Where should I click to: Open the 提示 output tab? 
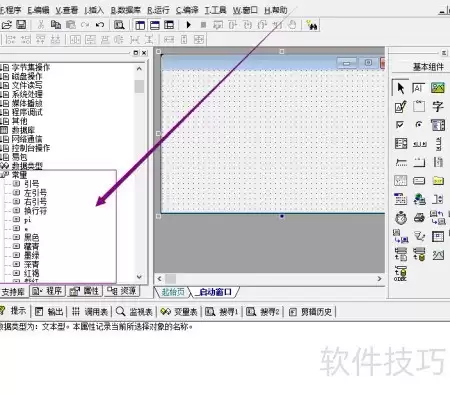tap(14, 311)
